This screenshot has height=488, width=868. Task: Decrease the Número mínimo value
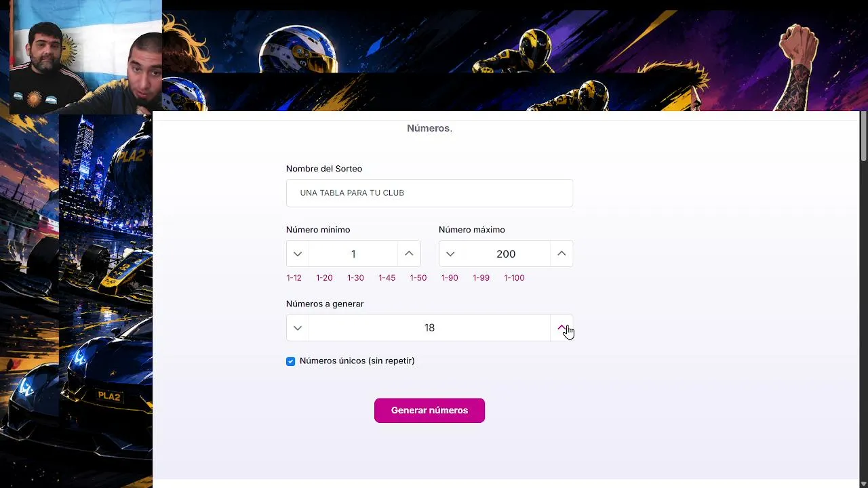[298, 253]
